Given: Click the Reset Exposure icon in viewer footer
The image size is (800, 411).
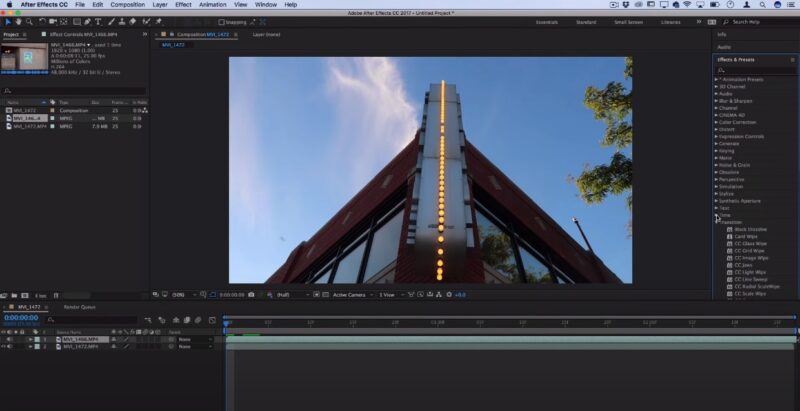Looking at the screenshot, I should [449, 295].
